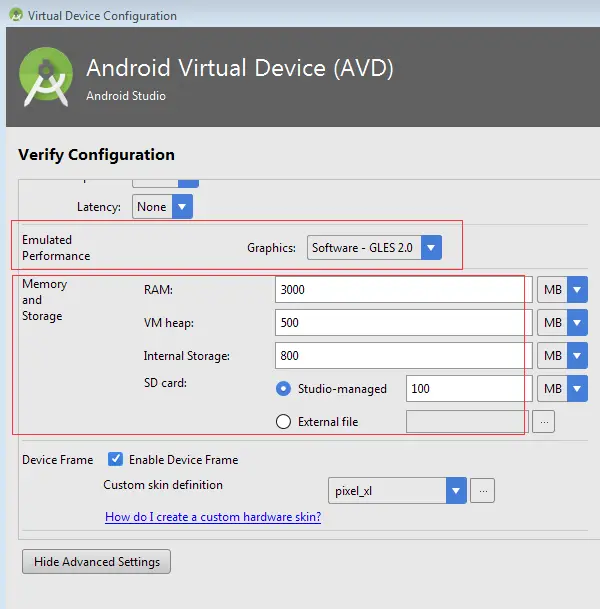
Task: Open the RAM unit MB dropdown
Action: [x=562, y=289]
